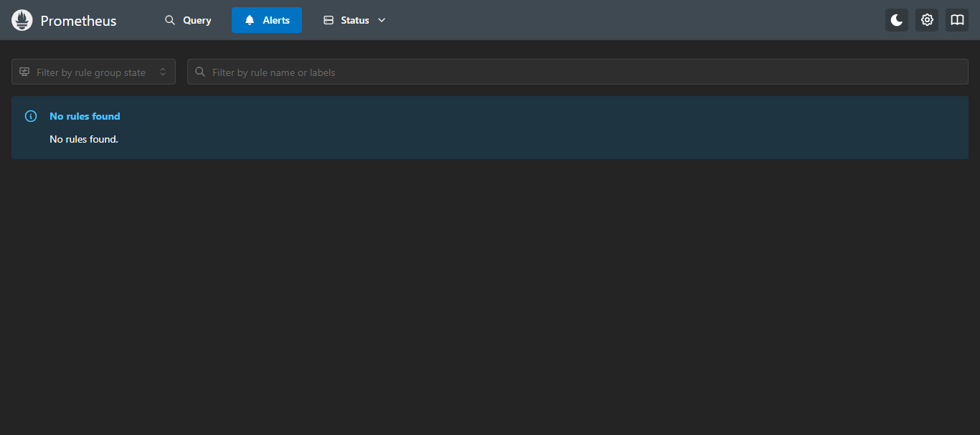The height and width of the screenshot is (435, 980).
Task: Click the Prometheus flame logo
Action: (x=22, y=20)
